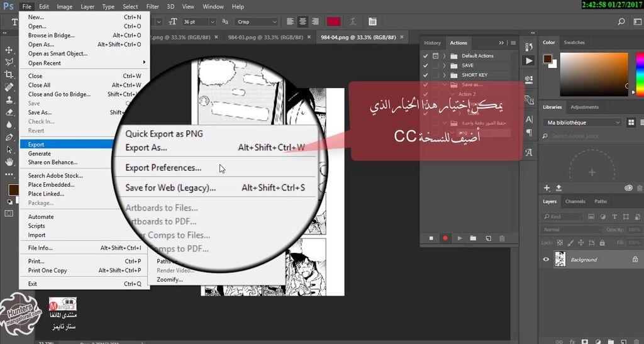Viewport: 644px width, 344px height.
Task: Open the Normal blend mode dropdown
Action: (572, 230)
